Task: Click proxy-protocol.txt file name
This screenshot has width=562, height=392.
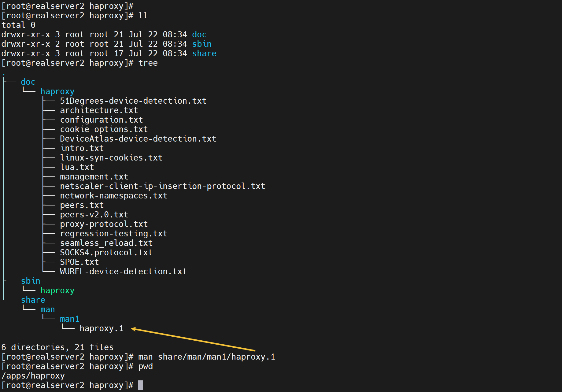Action: (x=104, y=224)
